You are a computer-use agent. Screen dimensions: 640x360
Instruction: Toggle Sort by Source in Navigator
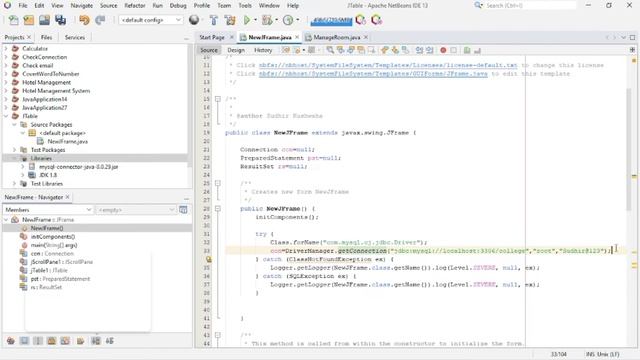pos(109,341)
